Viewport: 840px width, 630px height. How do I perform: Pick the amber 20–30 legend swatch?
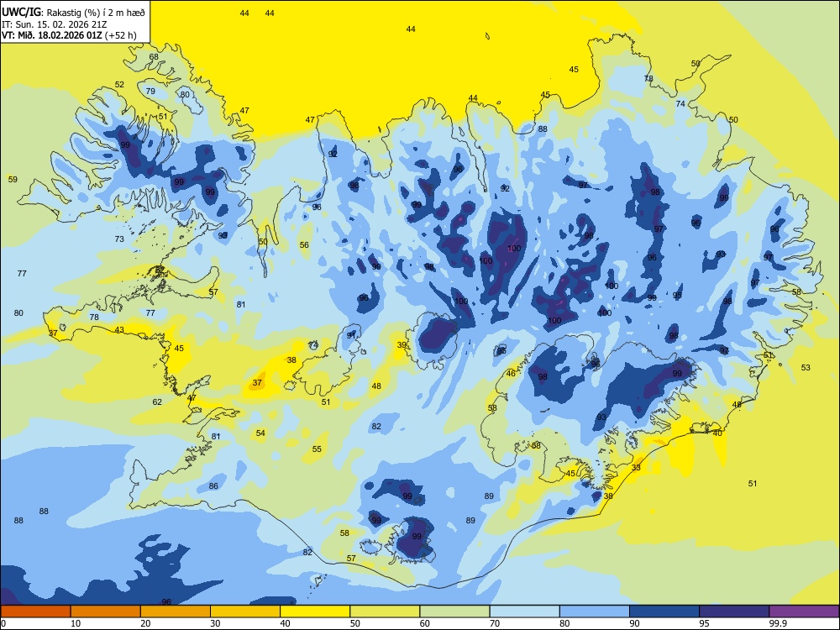coord(176,612)
